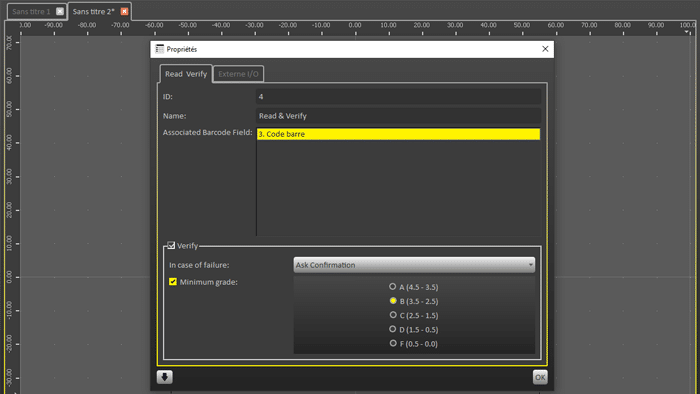Toggle the Verify checkbox
This screenshot has height=394, width=700.
coord(171,245)
